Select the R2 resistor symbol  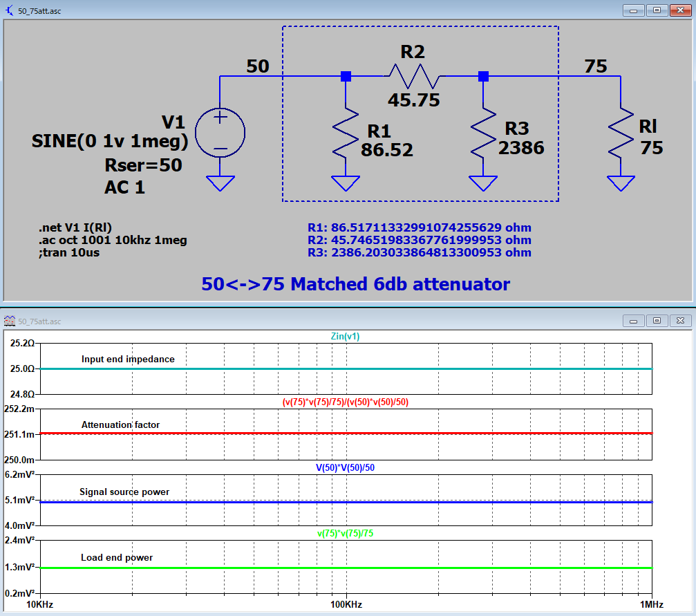coord(413,75)
